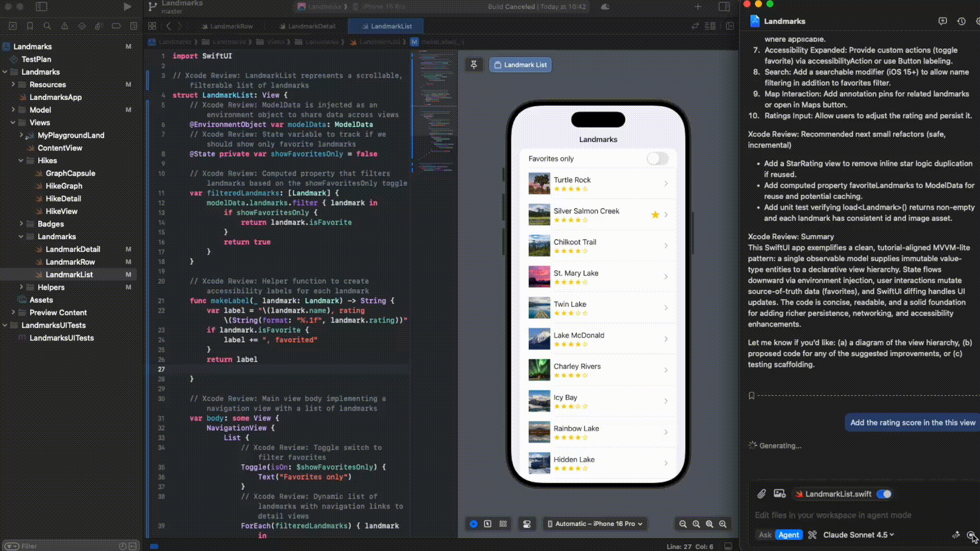Open the test navigator diamond icon

pos(82,26)
